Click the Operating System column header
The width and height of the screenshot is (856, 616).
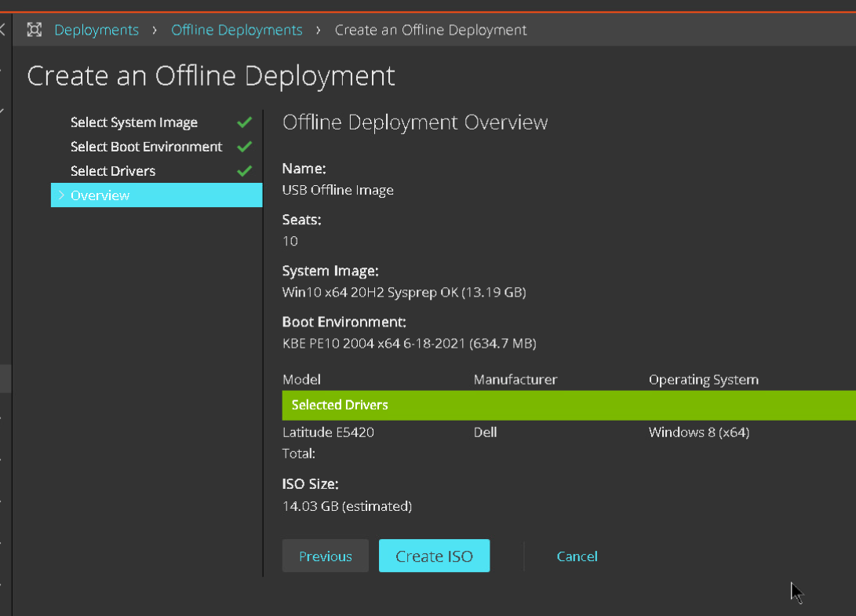coord(703,379)
